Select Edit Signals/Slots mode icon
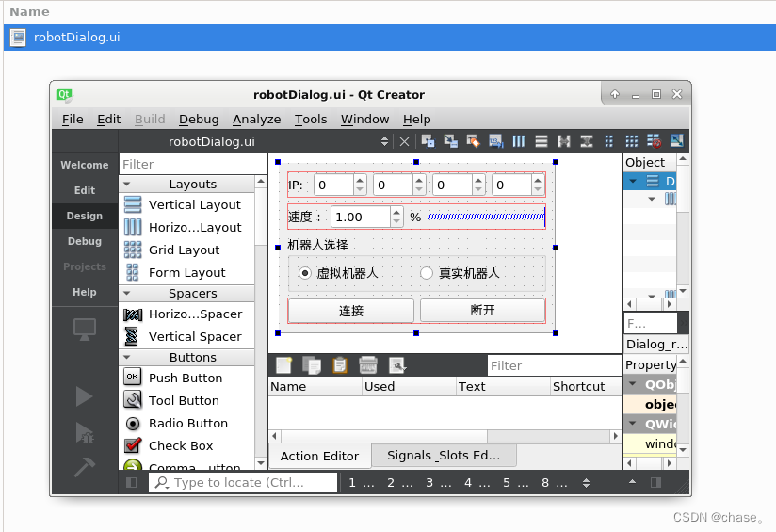 point(450,141)
